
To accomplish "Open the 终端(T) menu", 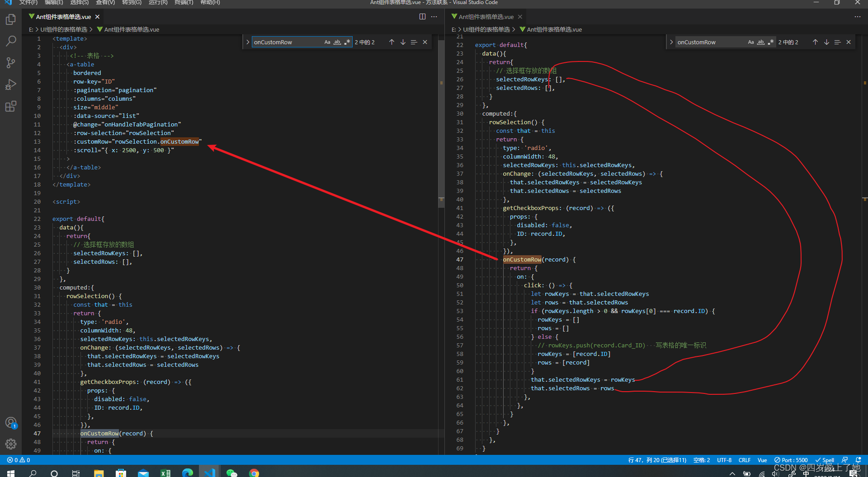I will coord(184,2).
